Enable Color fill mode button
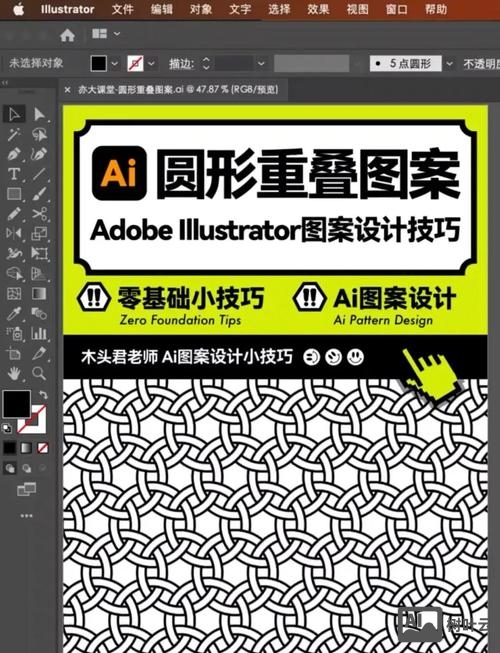500x653 pixels. (10, 448)
